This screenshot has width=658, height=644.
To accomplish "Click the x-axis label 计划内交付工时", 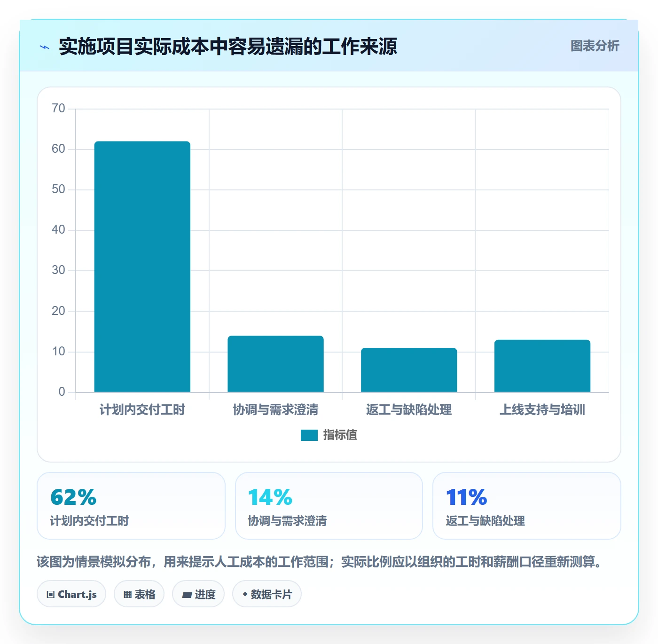I will click(x=142, y=410).
